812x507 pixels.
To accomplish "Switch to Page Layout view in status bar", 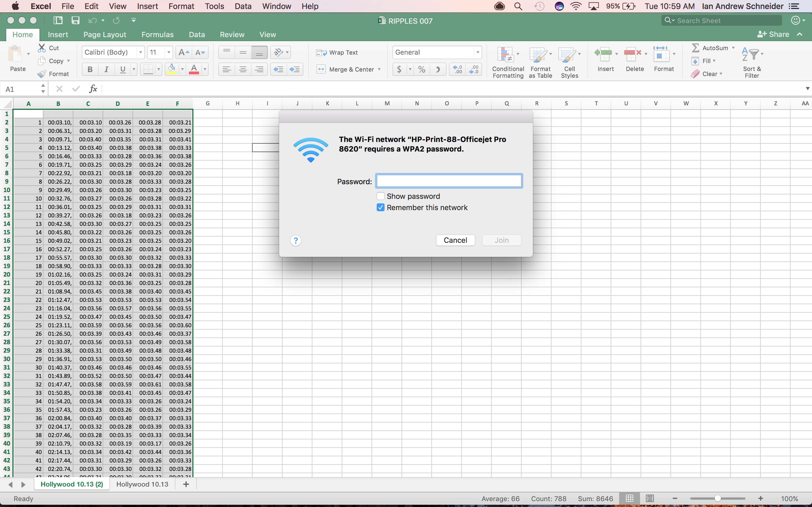I will (x=650, y=498).
